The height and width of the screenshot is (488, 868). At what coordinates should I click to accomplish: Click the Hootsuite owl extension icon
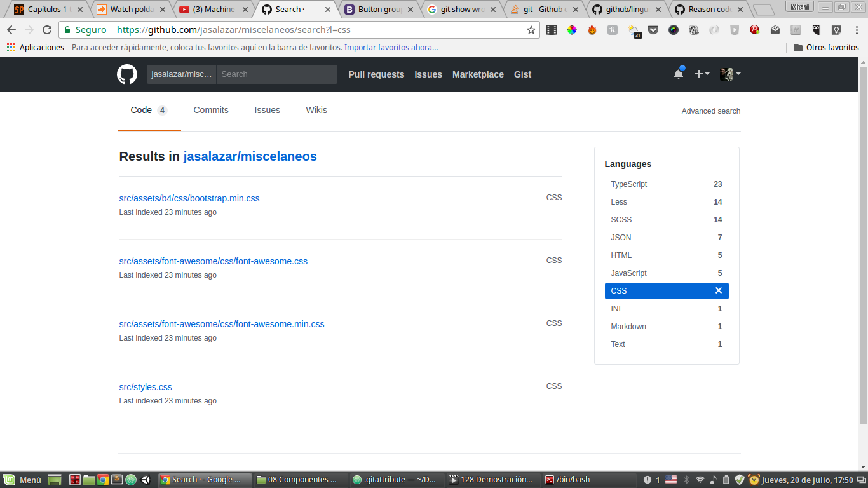click(815, 30)
